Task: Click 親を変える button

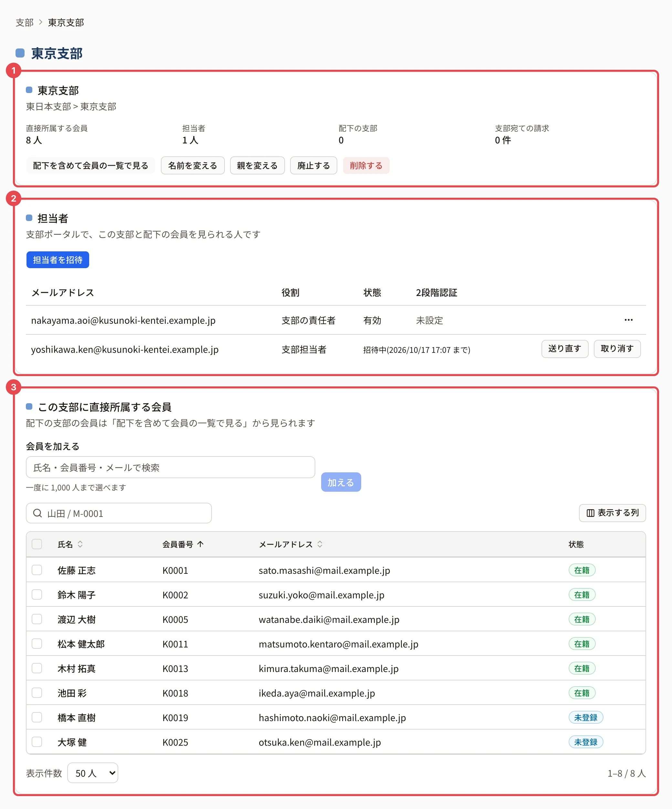Action: click(x=257, y=166)
